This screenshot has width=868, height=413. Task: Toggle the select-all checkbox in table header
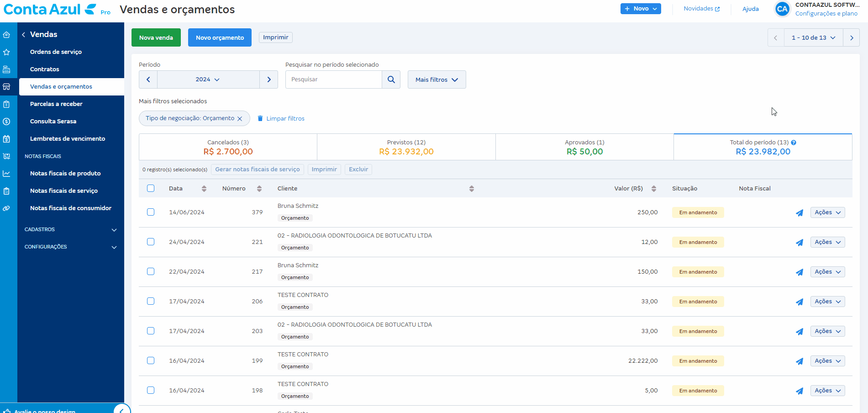coord(151,188)
